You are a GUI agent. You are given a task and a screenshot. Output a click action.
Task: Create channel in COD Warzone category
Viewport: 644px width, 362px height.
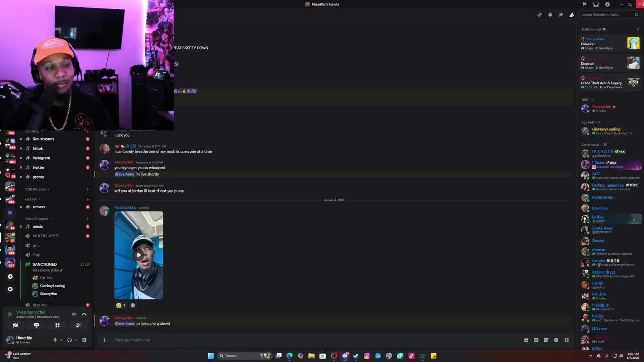click(x=87, y=189)
